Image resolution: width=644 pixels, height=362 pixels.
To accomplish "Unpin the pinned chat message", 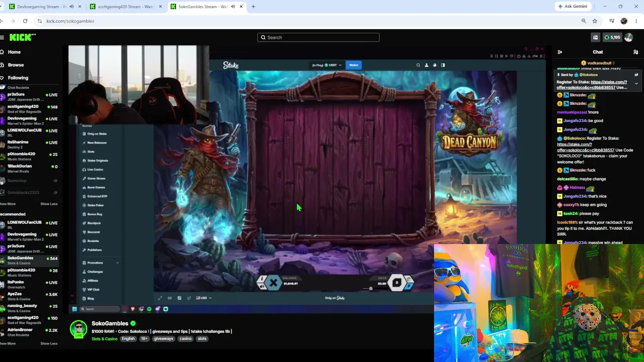I will pos(636,75).
